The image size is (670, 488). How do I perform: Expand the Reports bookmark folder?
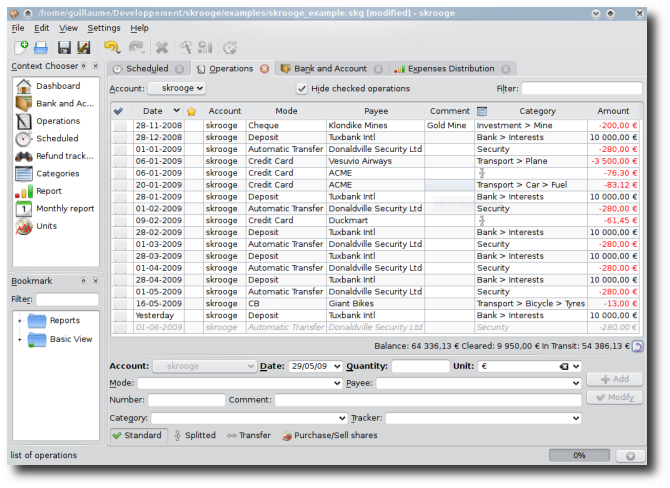[x=20, y=320]
